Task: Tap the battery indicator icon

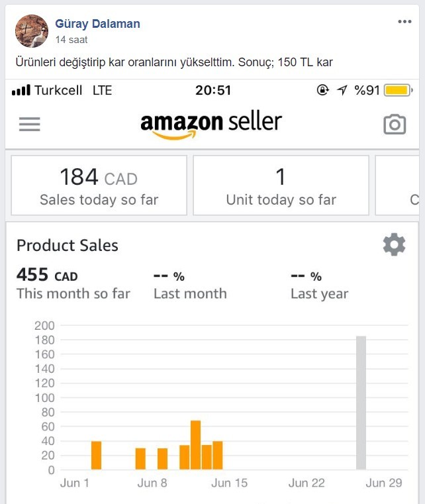Action: pyautogui.click(x=399, y=90)
